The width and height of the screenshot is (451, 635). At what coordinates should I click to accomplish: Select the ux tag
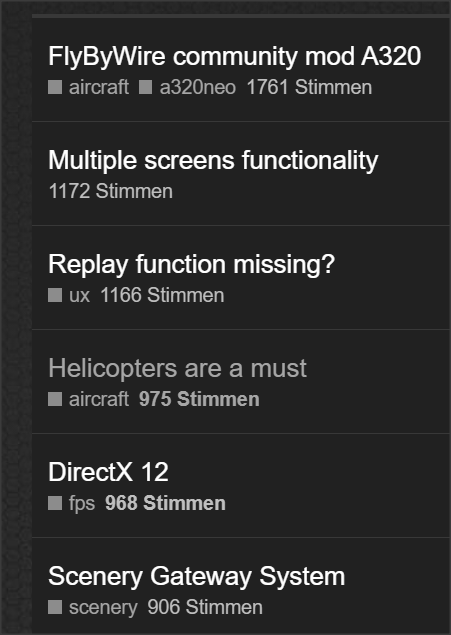coord(79,295)
